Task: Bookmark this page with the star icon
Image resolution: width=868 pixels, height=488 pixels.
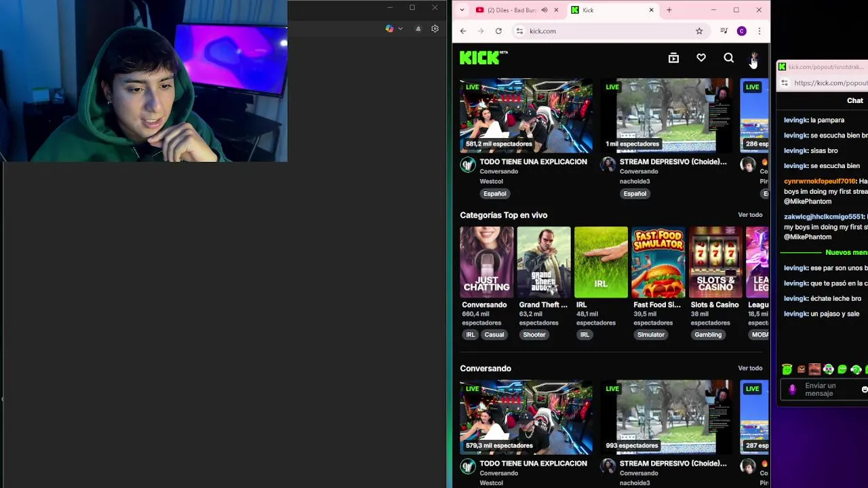Action: coord(699,31)
